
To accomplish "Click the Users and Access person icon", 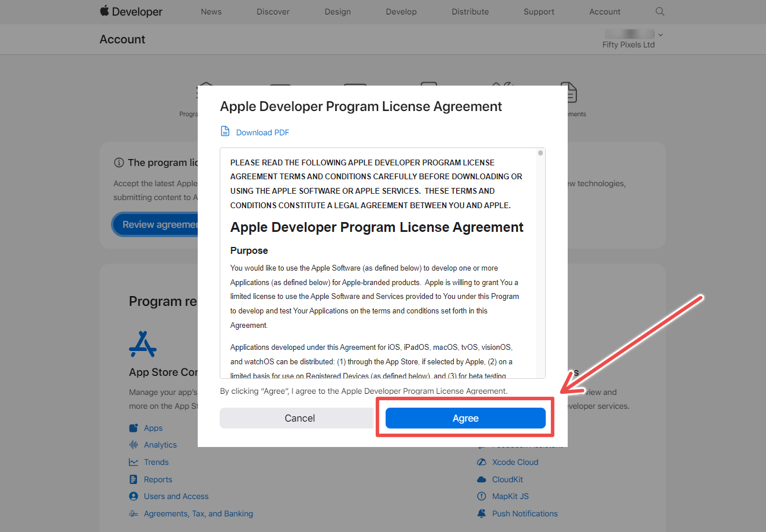I will point(134,496).
